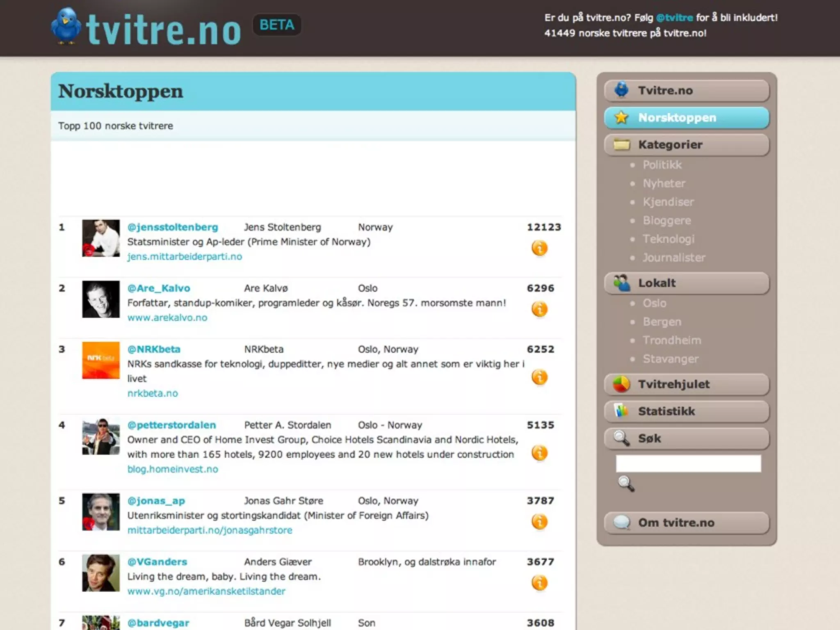Open info icon for @jonas_ap
The width and height of the screenshot is (840, 630).
coord(539,522)
